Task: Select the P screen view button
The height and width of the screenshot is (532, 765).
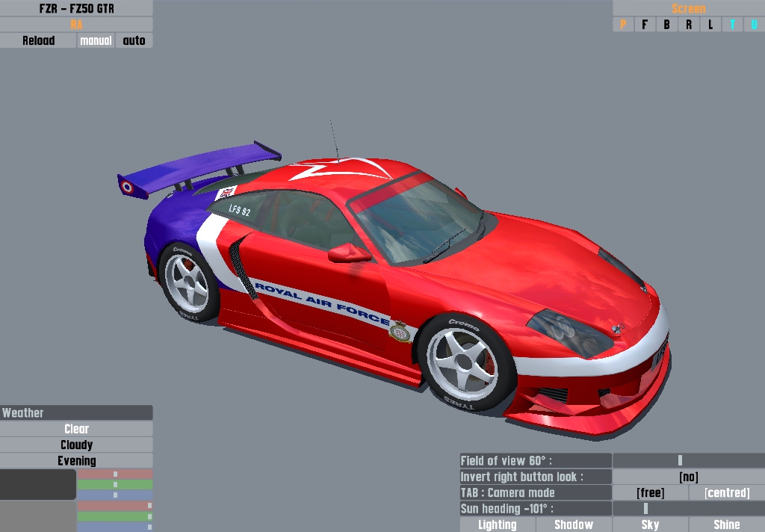Action: tap(623, 25)
